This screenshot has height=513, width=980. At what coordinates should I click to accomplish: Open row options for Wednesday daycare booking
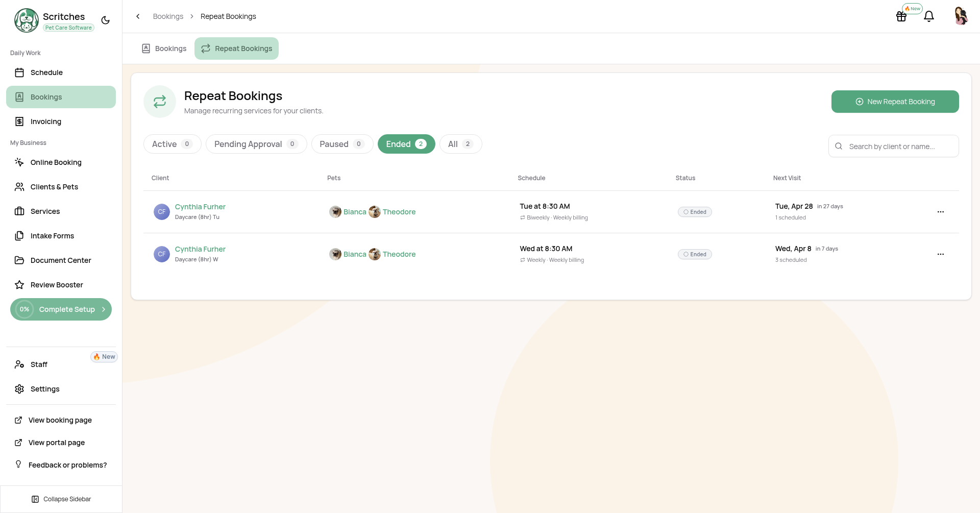(x=940, y=254)
